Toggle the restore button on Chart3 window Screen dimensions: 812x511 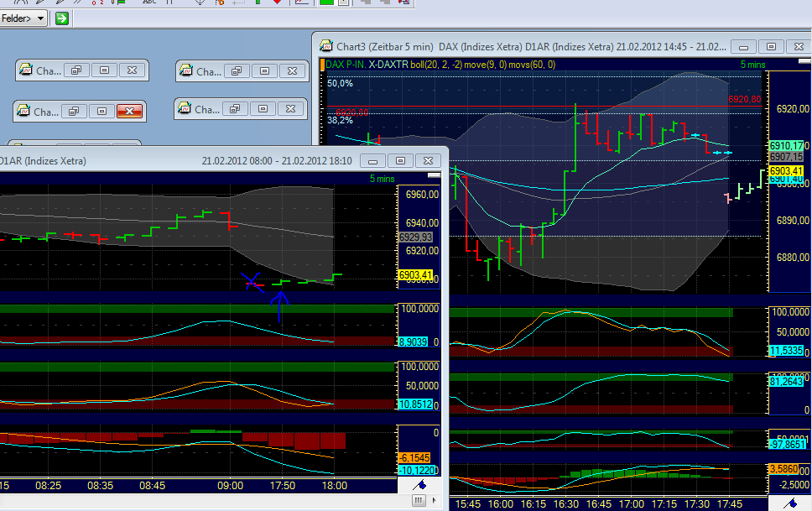769,46
